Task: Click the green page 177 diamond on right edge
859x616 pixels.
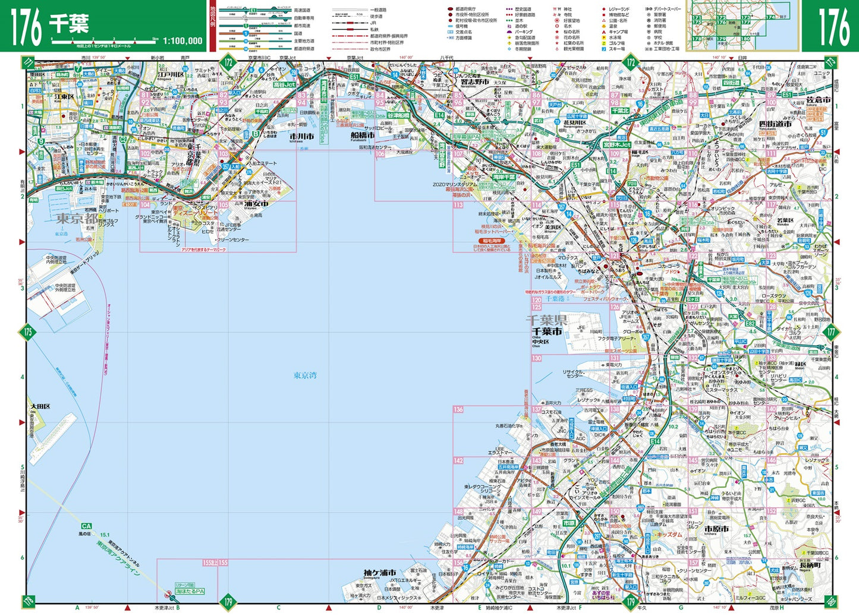Action: point(831,332)
